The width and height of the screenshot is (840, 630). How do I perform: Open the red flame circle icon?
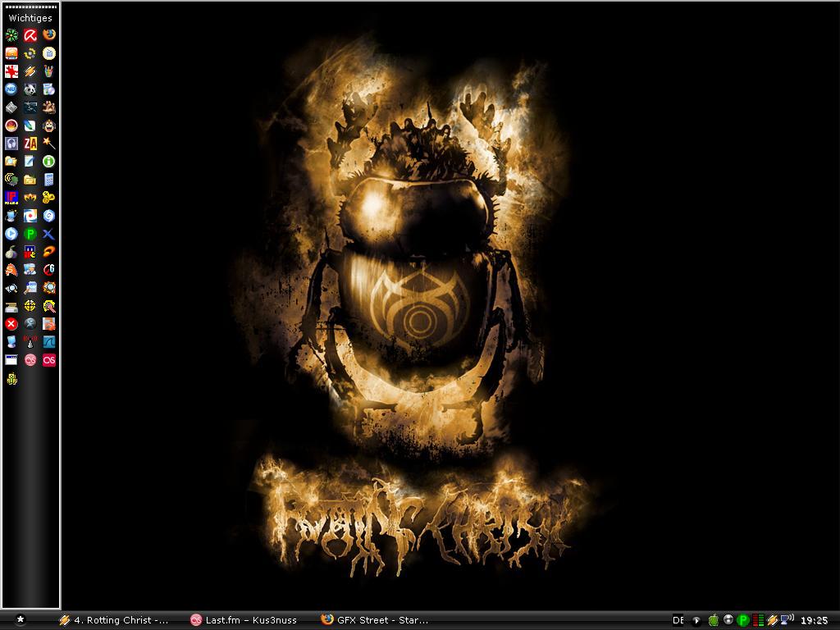[11, 126]
